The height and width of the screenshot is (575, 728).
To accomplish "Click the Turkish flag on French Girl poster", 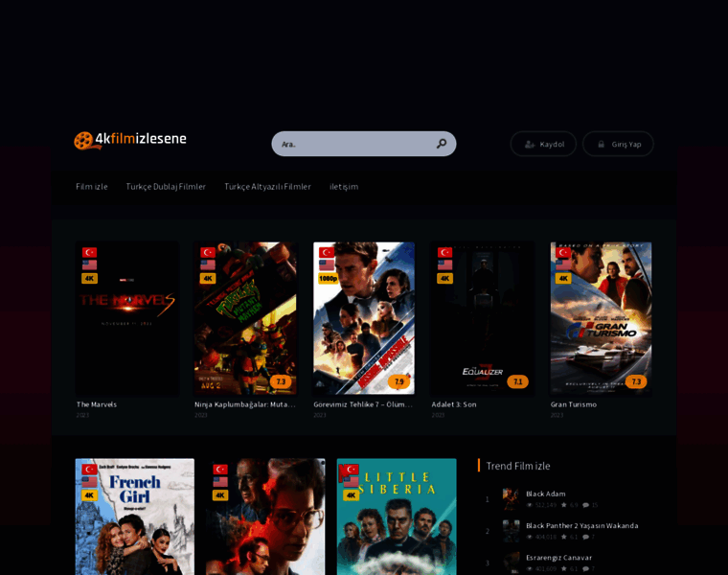I will point(90,469).
